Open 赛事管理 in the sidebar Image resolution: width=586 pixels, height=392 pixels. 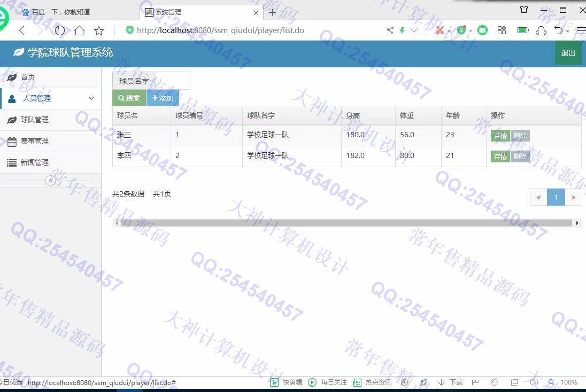tap(35, 141)
